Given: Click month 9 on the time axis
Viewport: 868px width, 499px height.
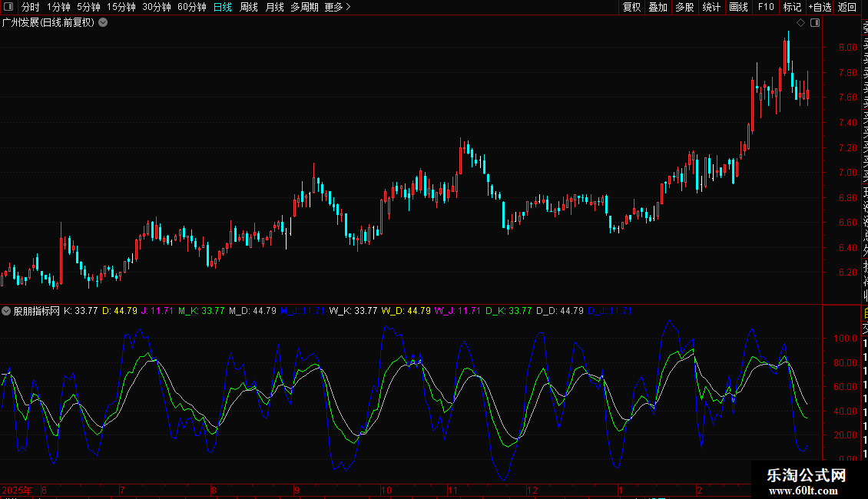Looking at the screenshot, I should [297, 491].
